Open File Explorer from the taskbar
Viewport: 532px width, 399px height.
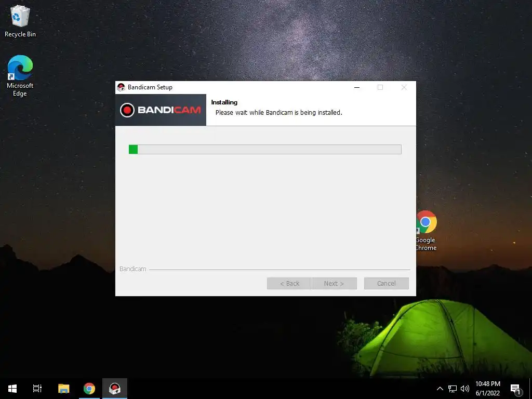(63, 389)
